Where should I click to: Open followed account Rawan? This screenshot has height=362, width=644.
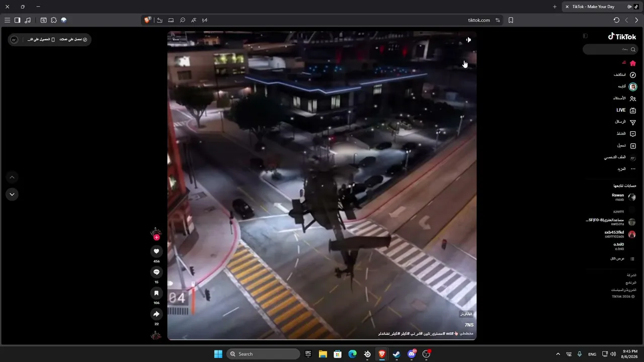coord(623,197)
